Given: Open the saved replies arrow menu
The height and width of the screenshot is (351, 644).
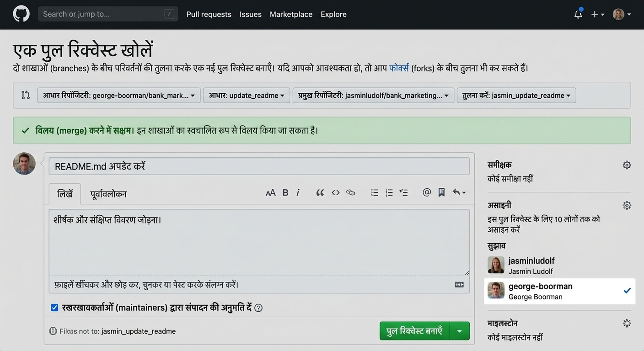Looking at the screenshot, I should 459,192.
